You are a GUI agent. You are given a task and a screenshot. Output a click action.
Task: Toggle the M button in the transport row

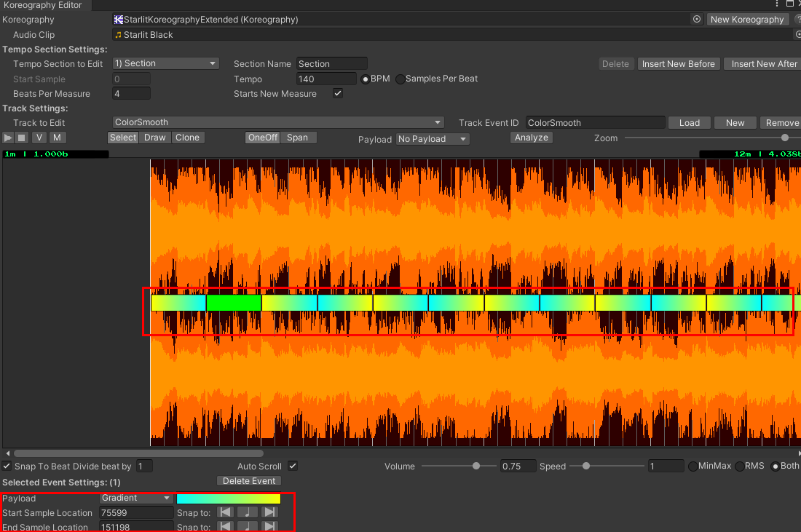(57, 138)
